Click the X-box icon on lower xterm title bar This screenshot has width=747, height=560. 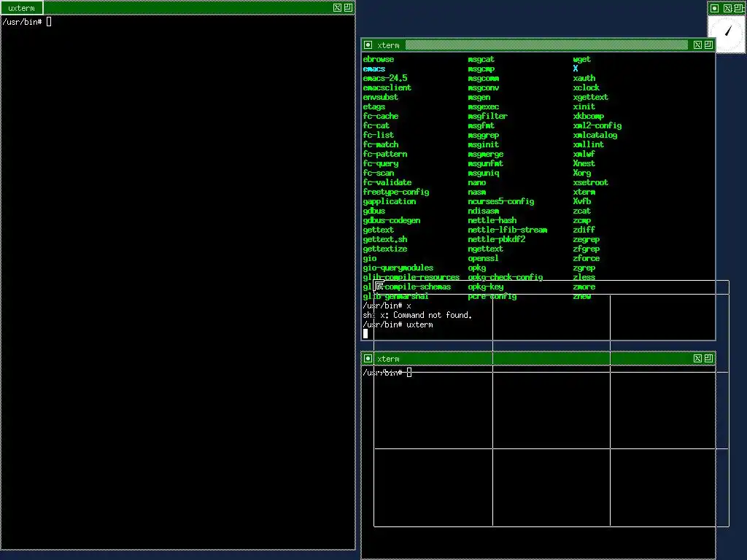pyautogui.click(x=697, y=359)
